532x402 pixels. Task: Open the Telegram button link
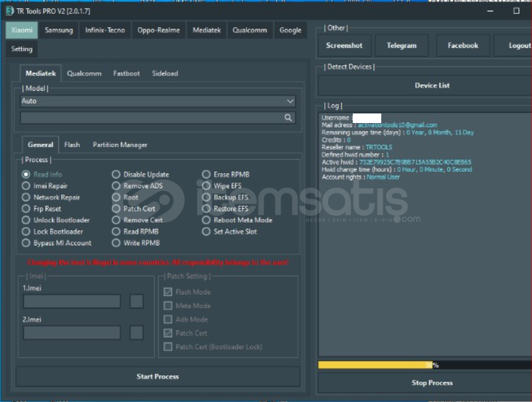point(402,46)
